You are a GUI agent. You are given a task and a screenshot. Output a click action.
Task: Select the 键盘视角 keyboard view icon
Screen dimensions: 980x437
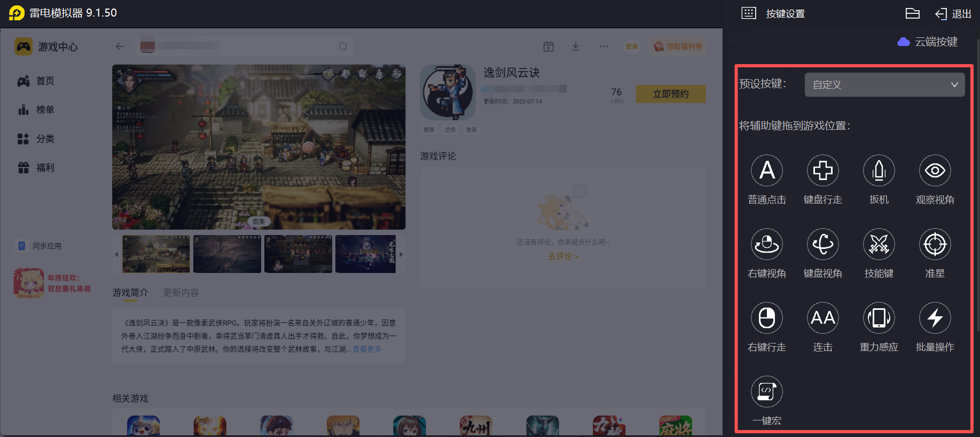[x=823, y=244]
